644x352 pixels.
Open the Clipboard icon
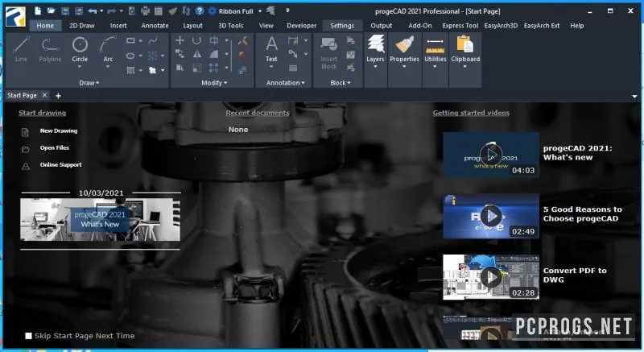(465, 44)
